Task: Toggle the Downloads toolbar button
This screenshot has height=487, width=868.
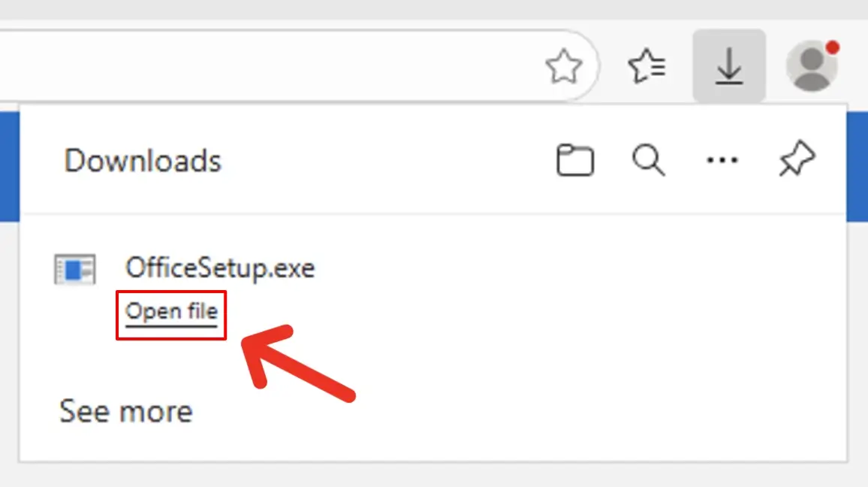Action: click(x=728, y=68)
